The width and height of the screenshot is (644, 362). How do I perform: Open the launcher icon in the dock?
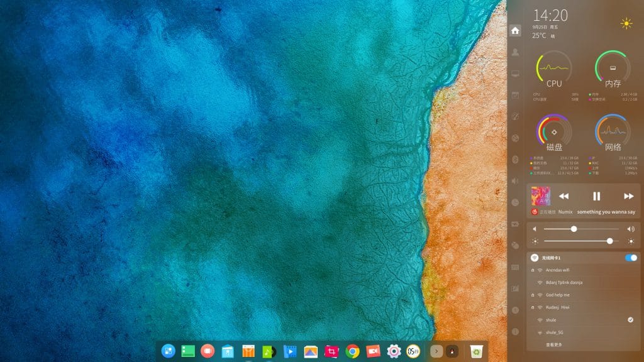169,351
